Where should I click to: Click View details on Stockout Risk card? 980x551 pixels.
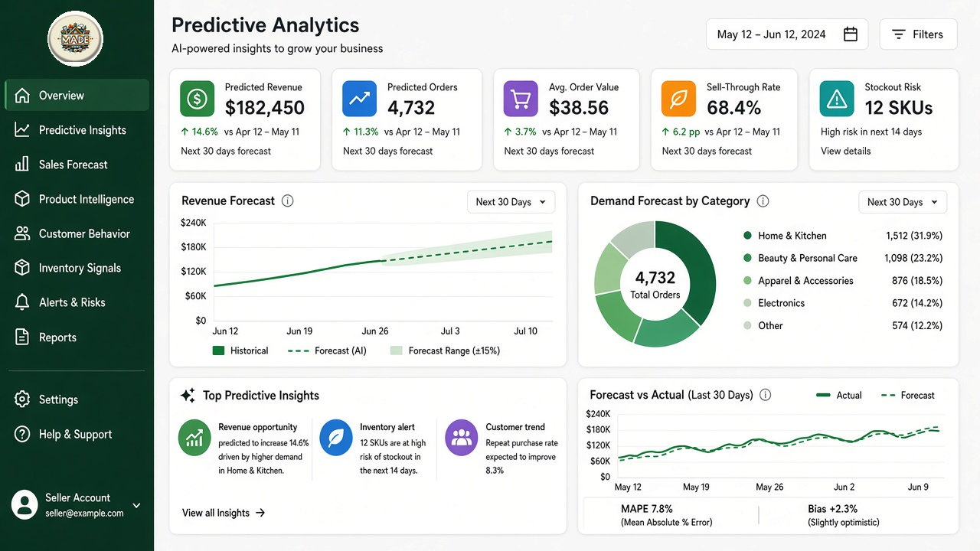[x=845, y=151]
